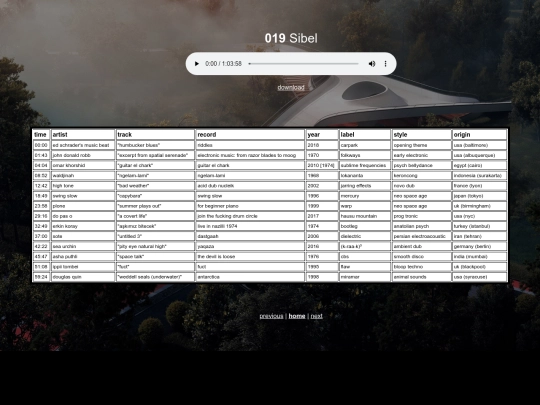The image size is (540, 405).
Task: Click record cell 'acid dub nucleik'
Action: point(250,186)
